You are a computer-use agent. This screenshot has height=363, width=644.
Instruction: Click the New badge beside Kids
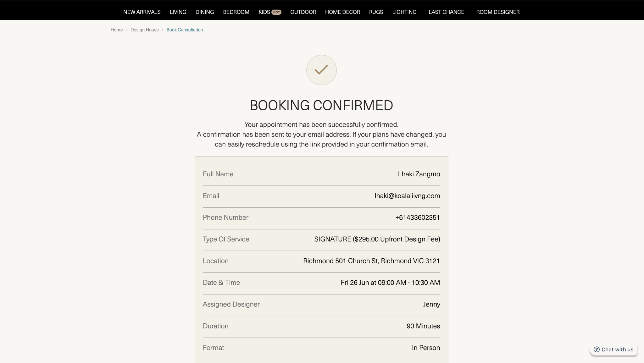coord(276,12)
